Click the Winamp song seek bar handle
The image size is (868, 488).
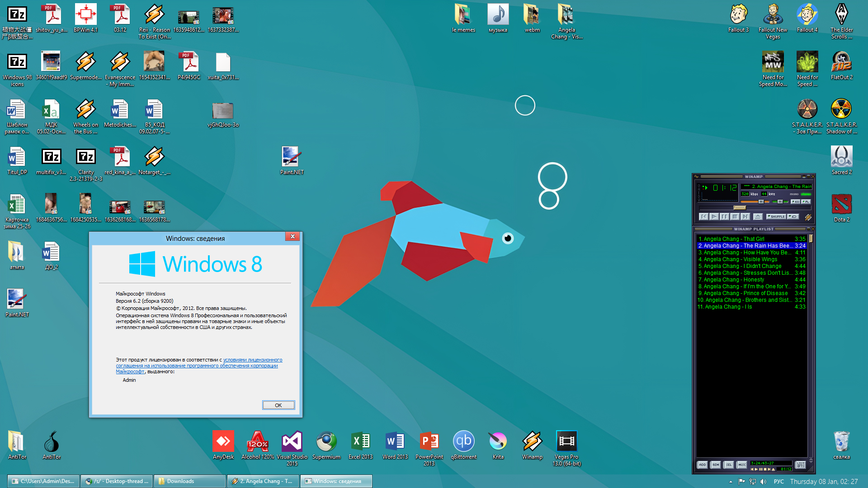coord(740,208)
